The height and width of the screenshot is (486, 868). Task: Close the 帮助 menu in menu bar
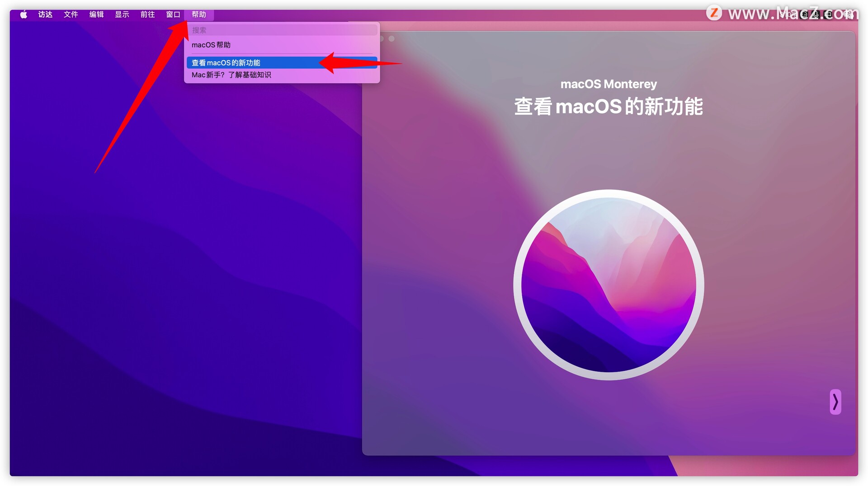[x=199, y=14]
